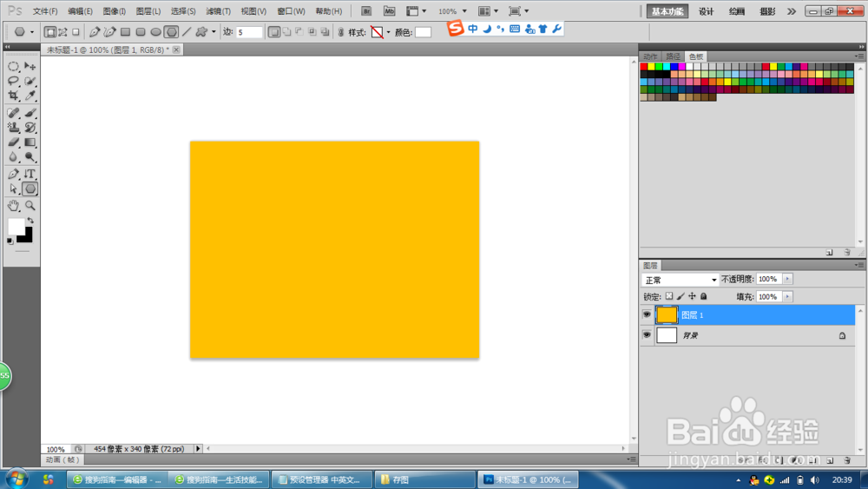868x489 pixels.
Task: Switch to 摄影 workspace
Action: click(x=767, y=11)
